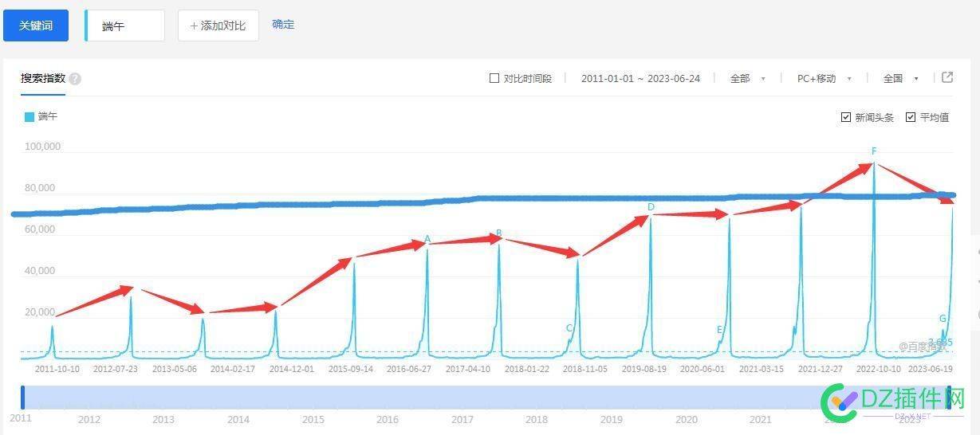Click the export icon at top right
This screenshot has height=435, width=980.
947,77
